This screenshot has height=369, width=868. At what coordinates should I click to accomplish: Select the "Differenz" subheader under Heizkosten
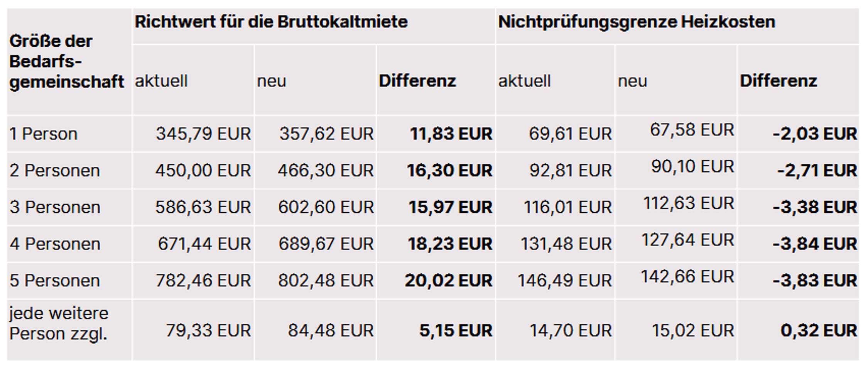click(778, 81)
